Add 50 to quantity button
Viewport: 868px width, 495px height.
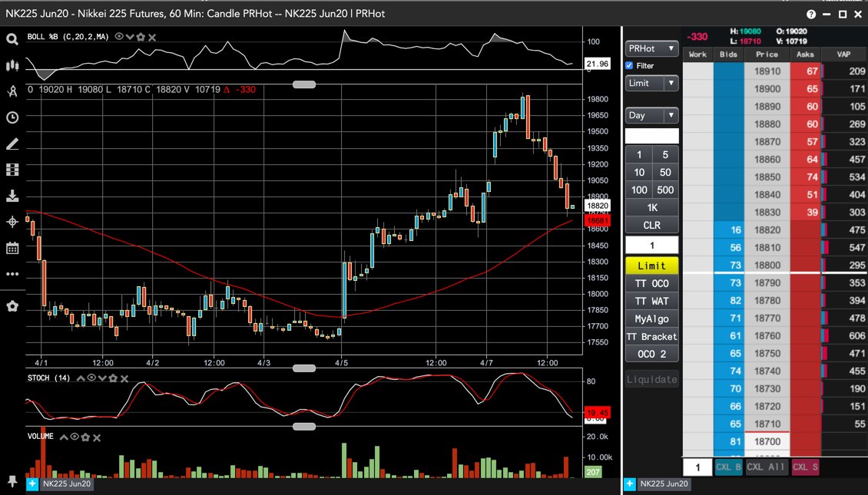[x=665, y=172]
